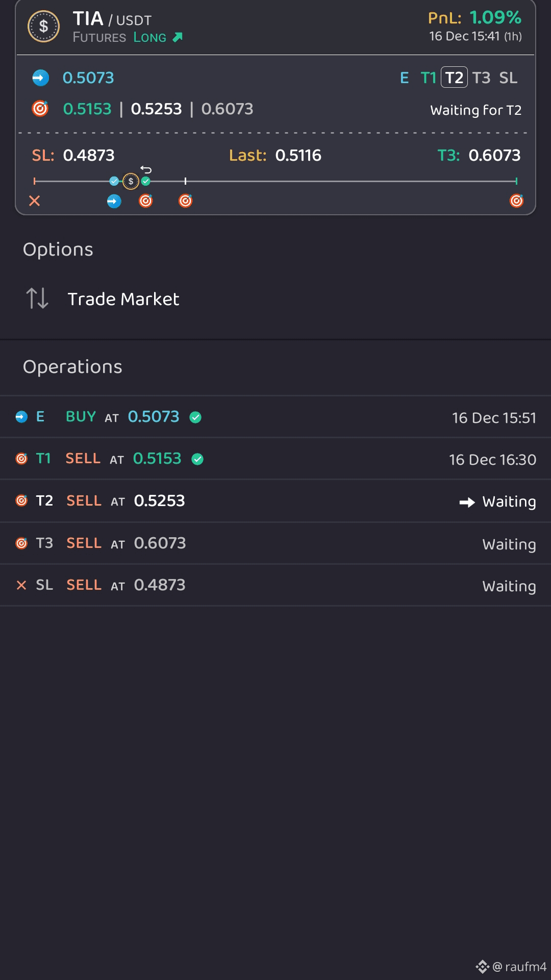Open the highlighted T2 selector box
This screenshot has width=551, height=980.
tap(453, 78)
